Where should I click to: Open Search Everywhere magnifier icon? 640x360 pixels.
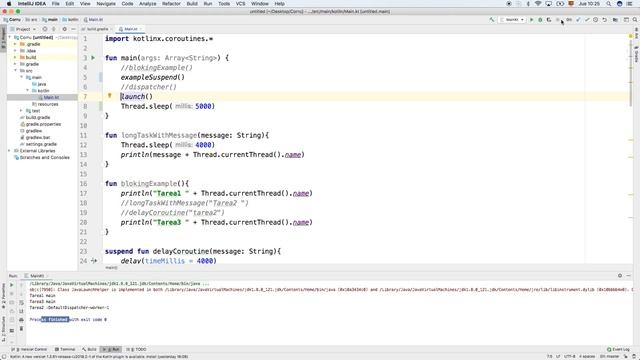pyautogui.click(x=635, y=20)
